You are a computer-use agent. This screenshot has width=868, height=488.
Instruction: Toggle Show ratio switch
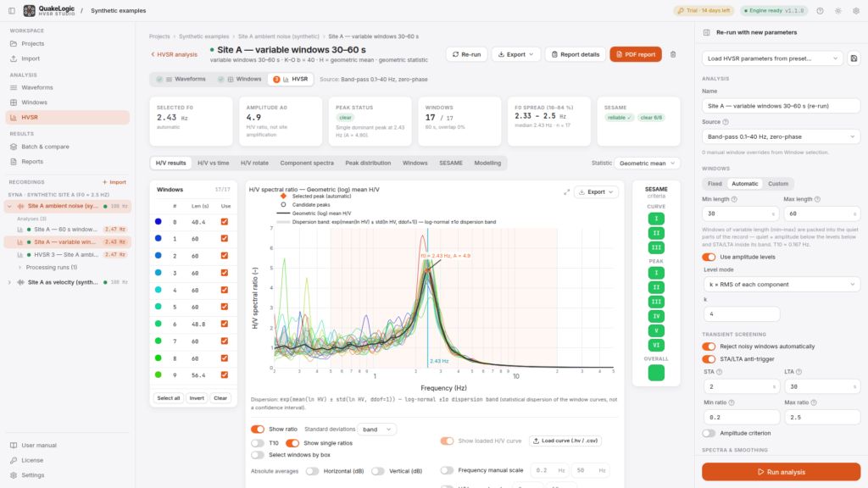point(258,430)
